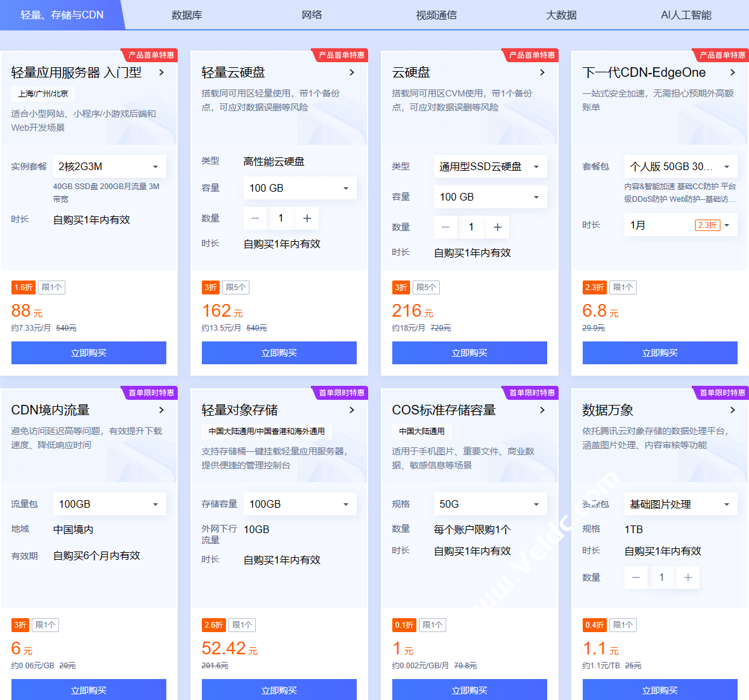The width and height of the screenshot is (749, 700).
Task: Expand COS 规格 50G dropdown
Action: 490,504
